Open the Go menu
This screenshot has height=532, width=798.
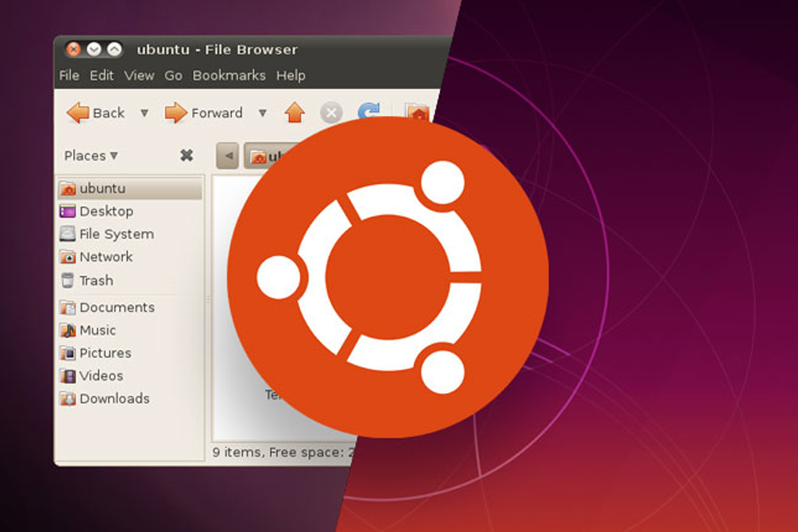(x=173, y=75)
